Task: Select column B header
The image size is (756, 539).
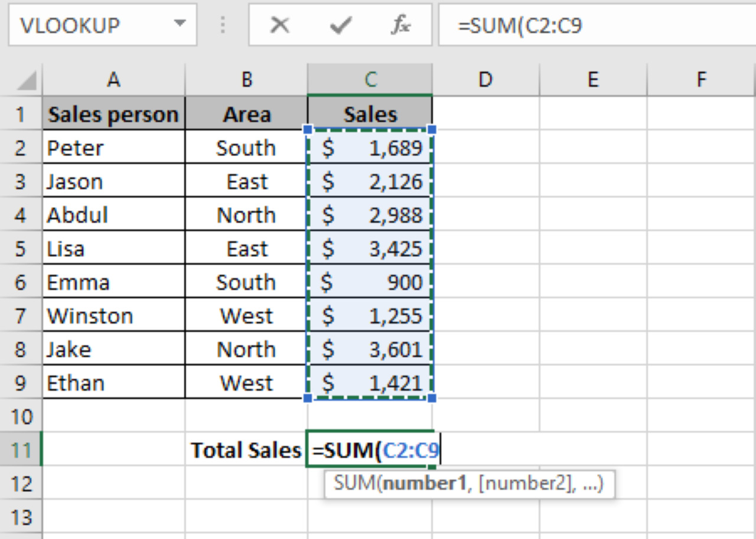Action: tap(246, 79)
